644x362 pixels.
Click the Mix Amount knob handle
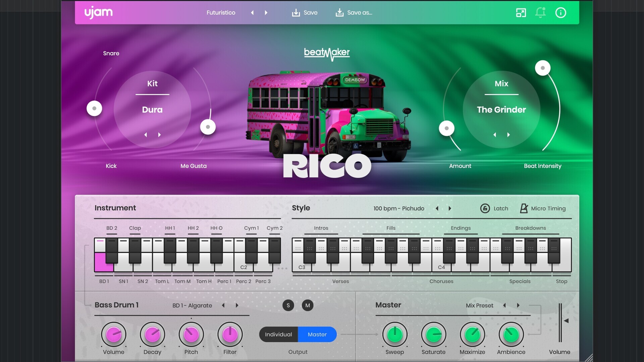pos(446,128)
